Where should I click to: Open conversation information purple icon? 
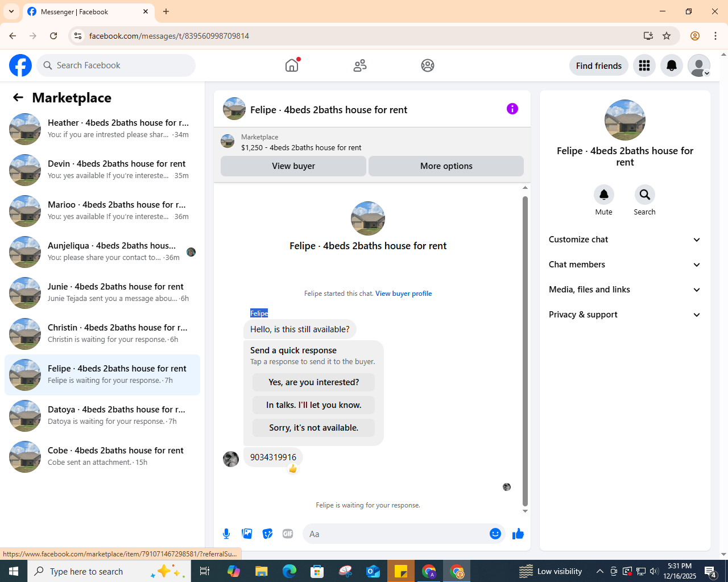tap(512, 109)
